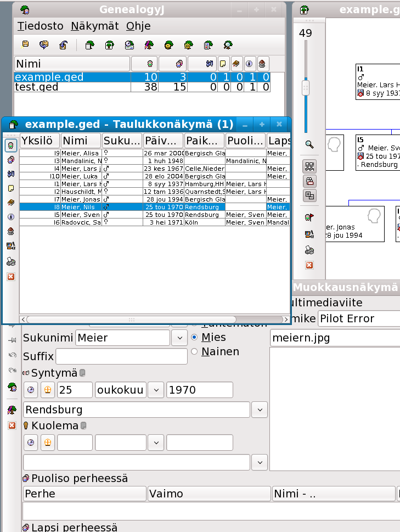Show individuals in the table view sidebar
Image resolution: width=400 pixels, height=532 pixels.
pos(10,145)
